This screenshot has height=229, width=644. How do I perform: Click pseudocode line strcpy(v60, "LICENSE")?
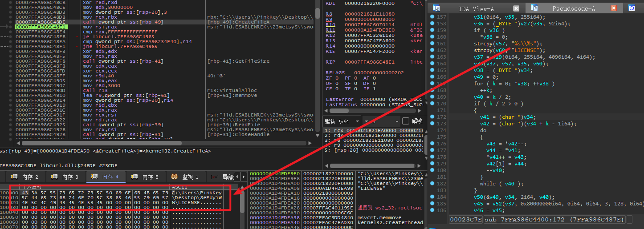[x=509, y=50]
